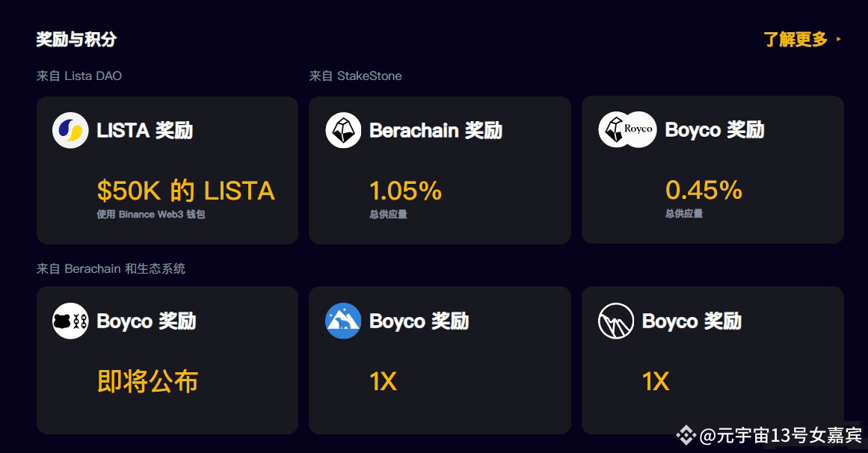Image resolution: width=868 pixels, height=453 pixels.
Task: Click the StakeStone logo on the Berachain reward card
Action: (343, 130)
